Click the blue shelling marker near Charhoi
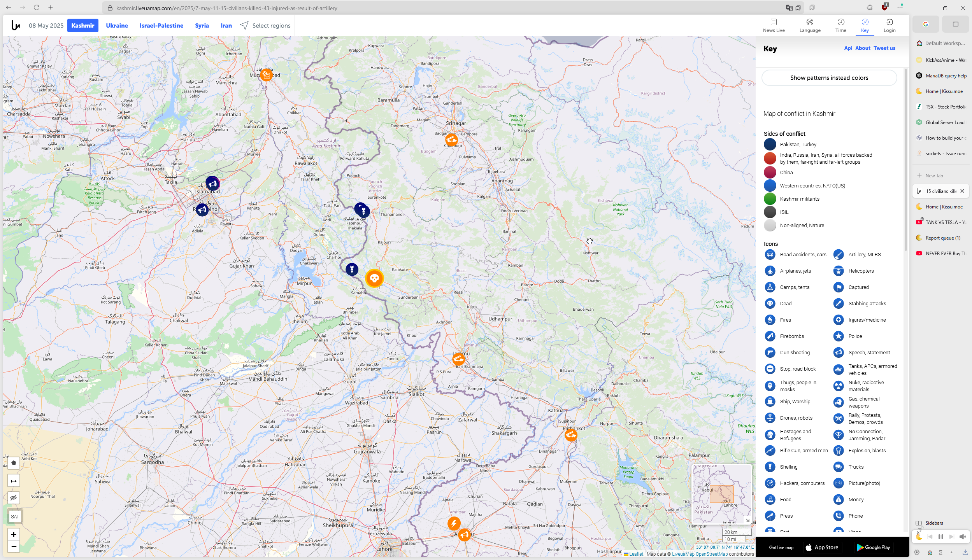 352,269
